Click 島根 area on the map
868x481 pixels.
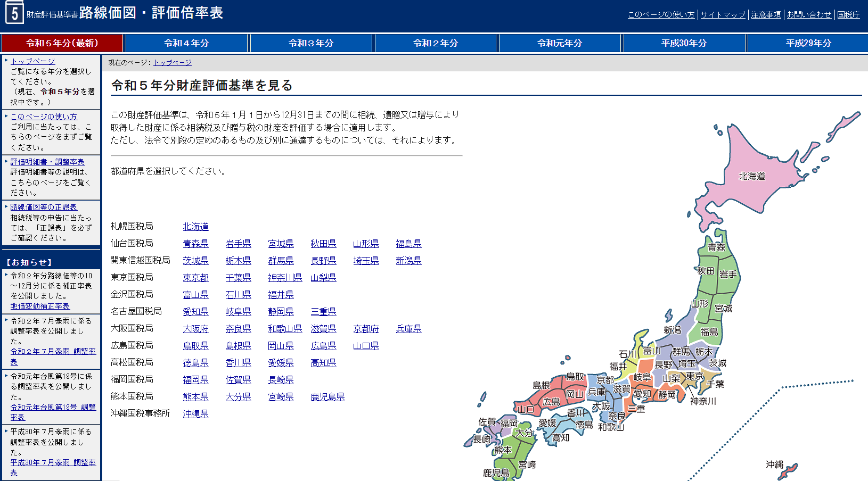click(542, 385)
